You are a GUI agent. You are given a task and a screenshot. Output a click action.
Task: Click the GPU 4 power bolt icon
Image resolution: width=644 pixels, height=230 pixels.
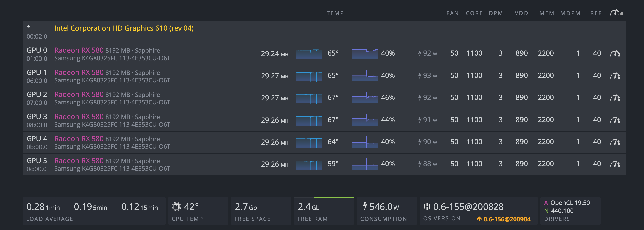point(420,142)
